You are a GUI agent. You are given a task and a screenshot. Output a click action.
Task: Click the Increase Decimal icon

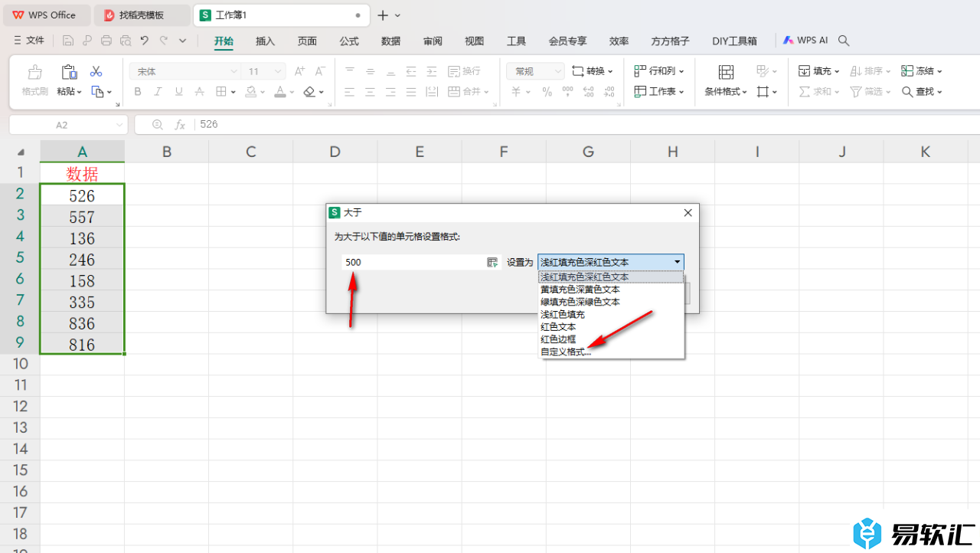point(589,92)
